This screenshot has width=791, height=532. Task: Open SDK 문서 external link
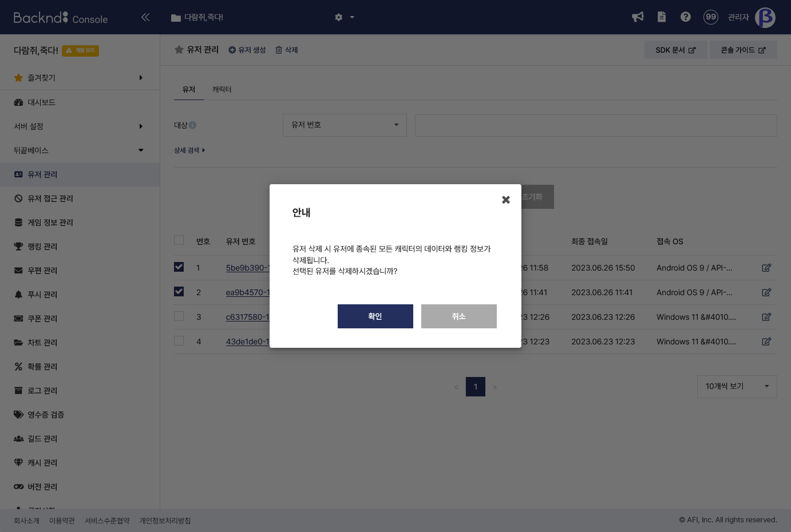tap(676, 50)
